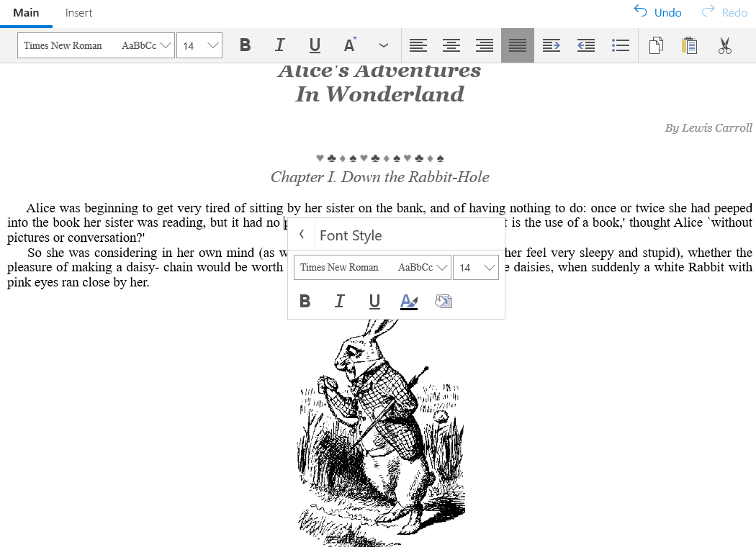Place cursor in 'pictures or conversation?' line
Image resolution: width=756 pixels, height=547 pixels.
click(x=76, y=238)
